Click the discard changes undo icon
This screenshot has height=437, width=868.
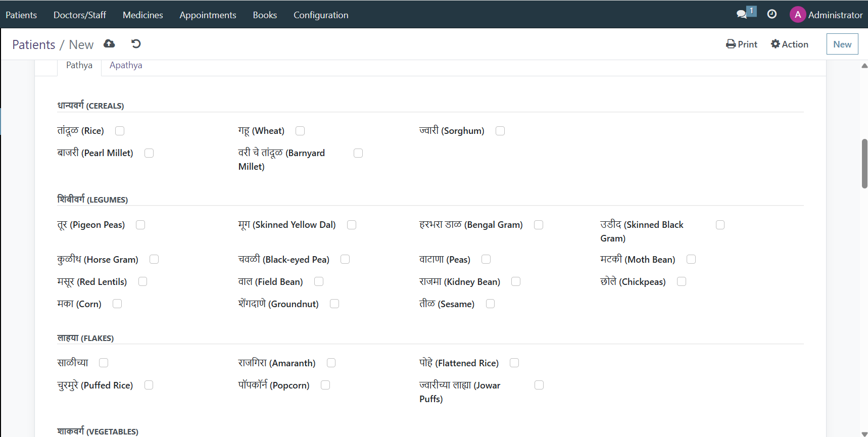point(136,44)
